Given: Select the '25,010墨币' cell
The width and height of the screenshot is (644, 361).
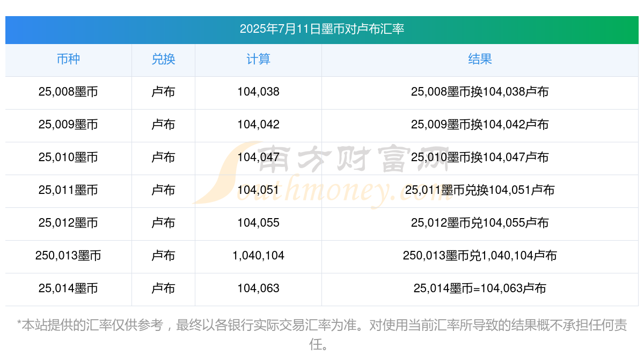Looking at the screenshot, I should tap(68, 157).
